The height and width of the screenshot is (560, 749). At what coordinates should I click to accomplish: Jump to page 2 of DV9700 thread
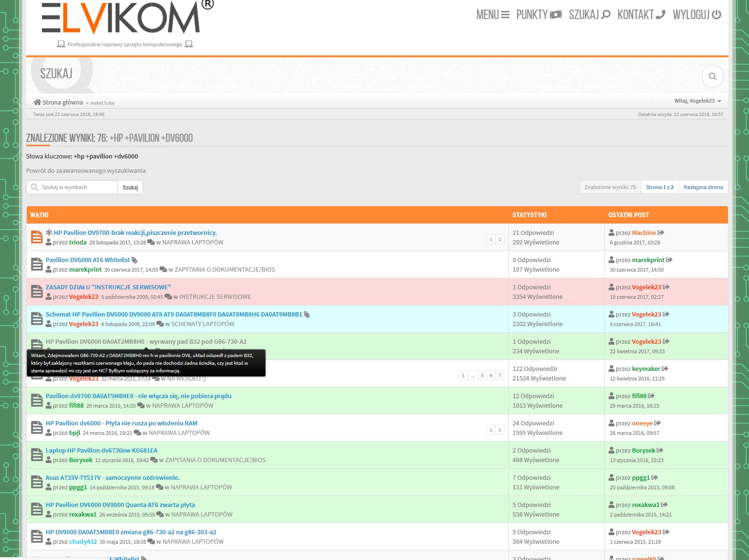[500, 239]
